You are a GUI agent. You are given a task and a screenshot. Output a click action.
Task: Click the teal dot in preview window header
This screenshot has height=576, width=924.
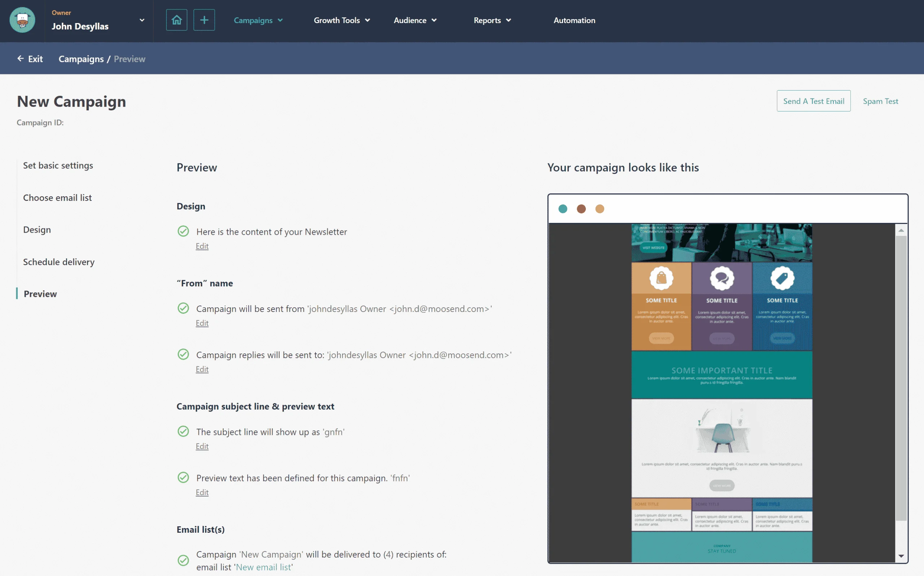563,209
